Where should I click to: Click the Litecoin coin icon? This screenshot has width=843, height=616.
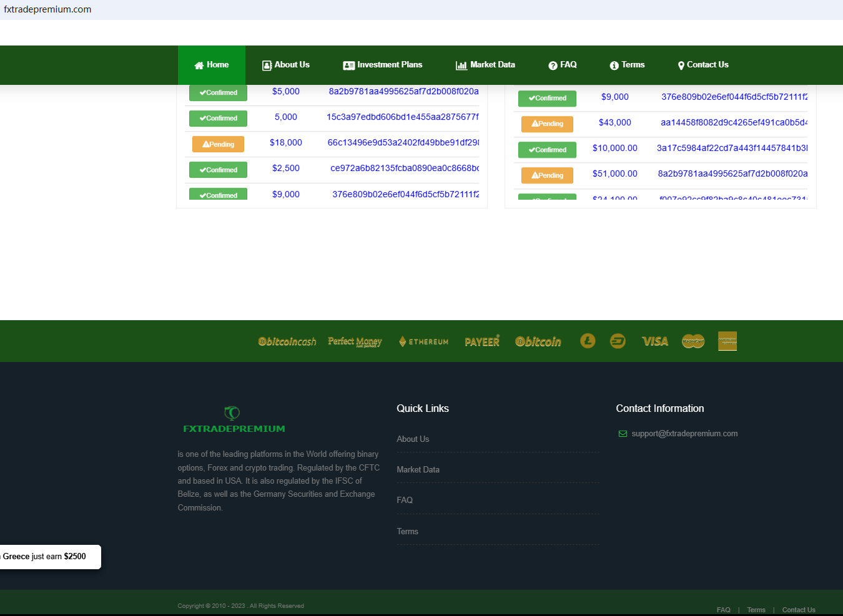pos(588,341)
